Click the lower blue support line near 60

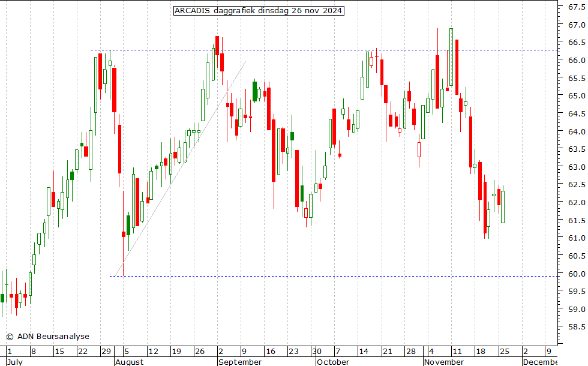tap(334, 277)
